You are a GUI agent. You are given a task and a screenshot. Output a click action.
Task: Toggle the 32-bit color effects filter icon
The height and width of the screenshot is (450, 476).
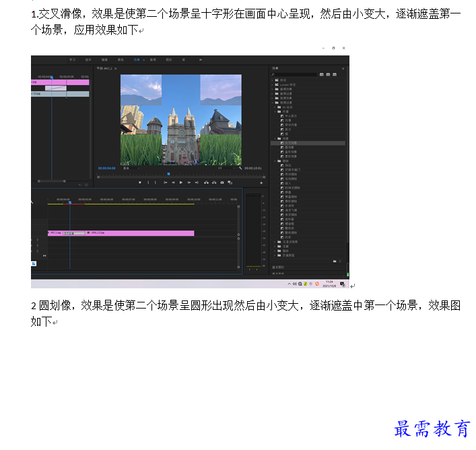pyautogui.click(x=328, y=74)
